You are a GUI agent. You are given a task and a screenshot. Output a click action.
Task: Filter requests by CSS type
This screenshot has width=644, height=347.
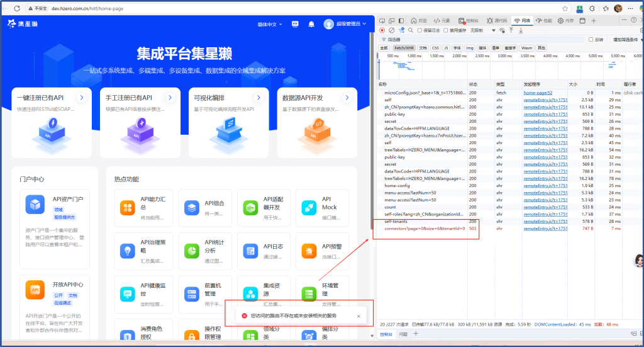coord(435,48)
